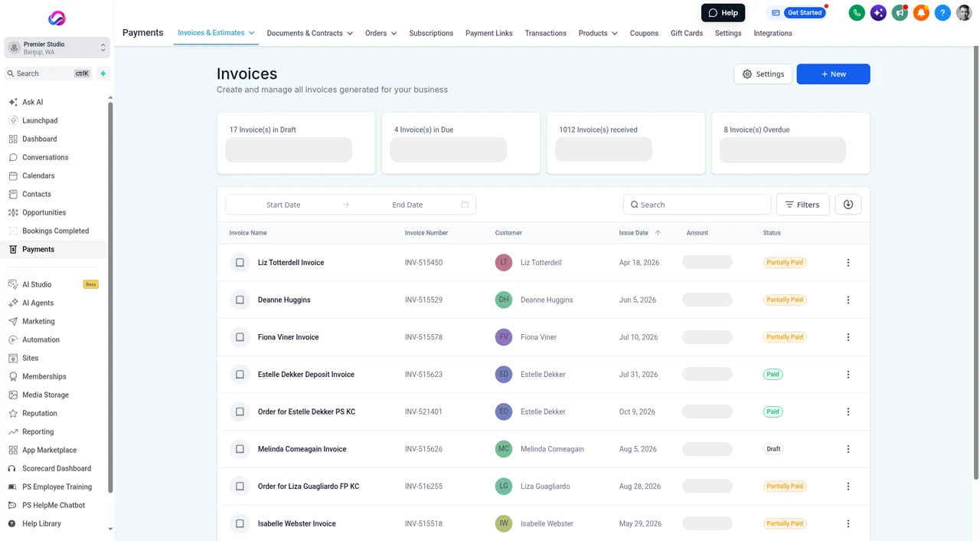Switch to the Subscriptions tab
980x541 pixels.
click(431, 34)
